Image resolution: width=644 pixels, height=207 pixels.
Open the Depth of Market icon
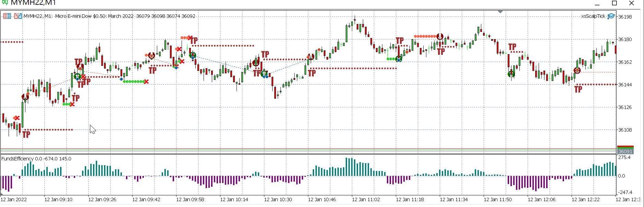click(x=18, y=16)
